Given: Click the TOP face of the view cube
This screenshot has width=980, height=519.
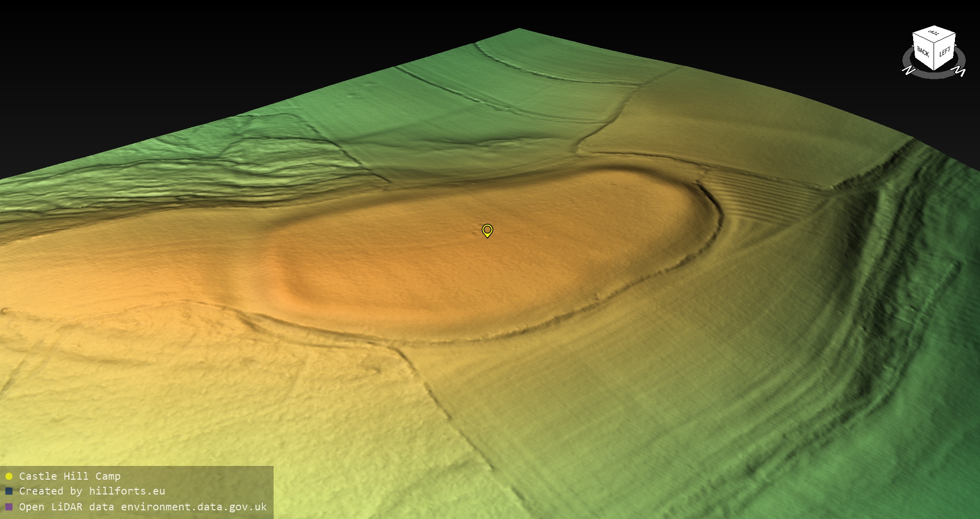Looking at the screenshot, I should pos(934,34).
